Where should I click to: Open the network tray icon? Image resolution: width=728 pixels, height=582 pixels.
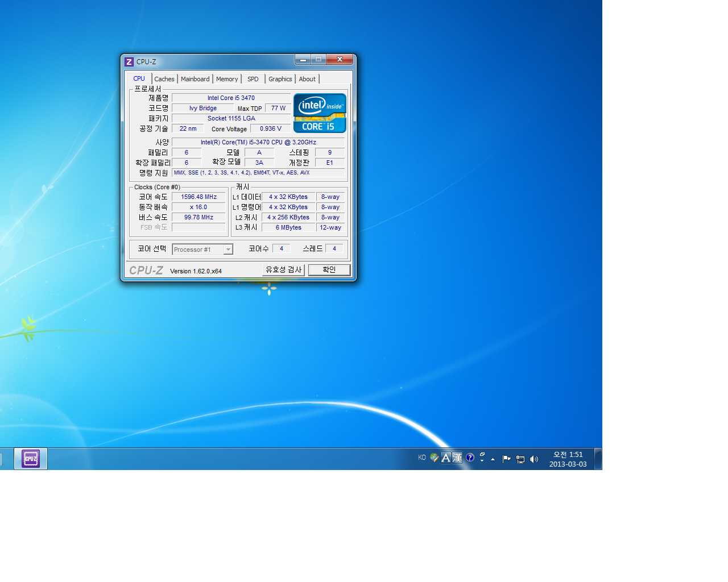pyautogui.click(x=520, y=459)
